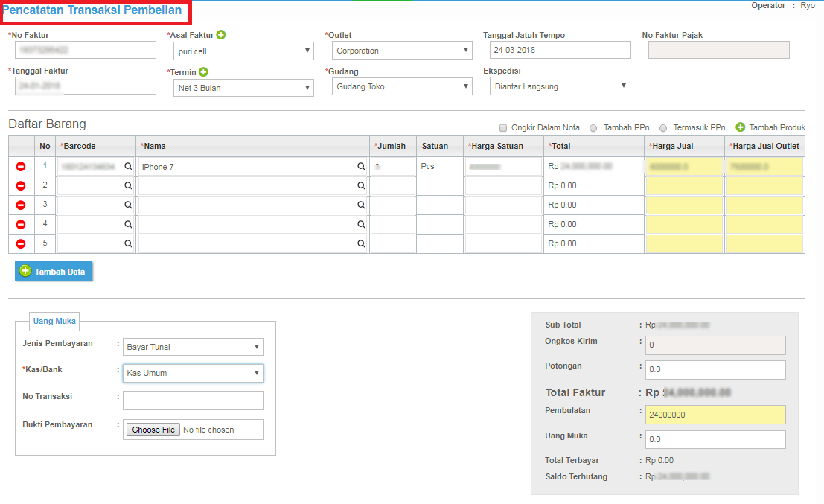Search barcode in row 1
This screenshot has width=824, height=504.
128,166
